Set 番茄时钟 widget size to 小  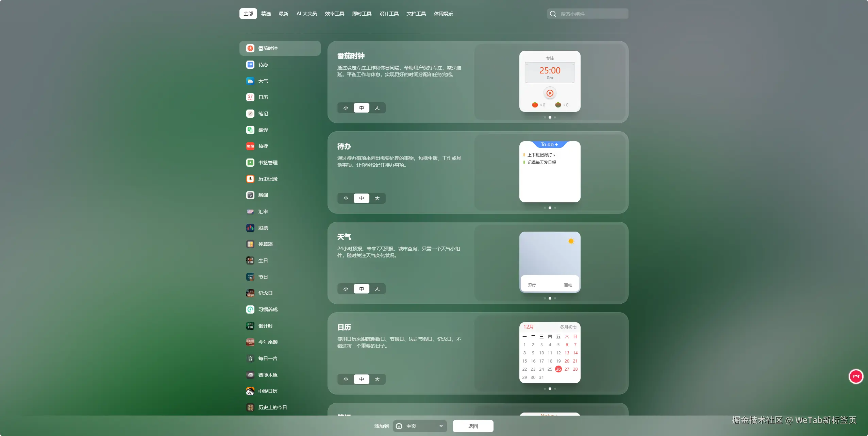346,108
